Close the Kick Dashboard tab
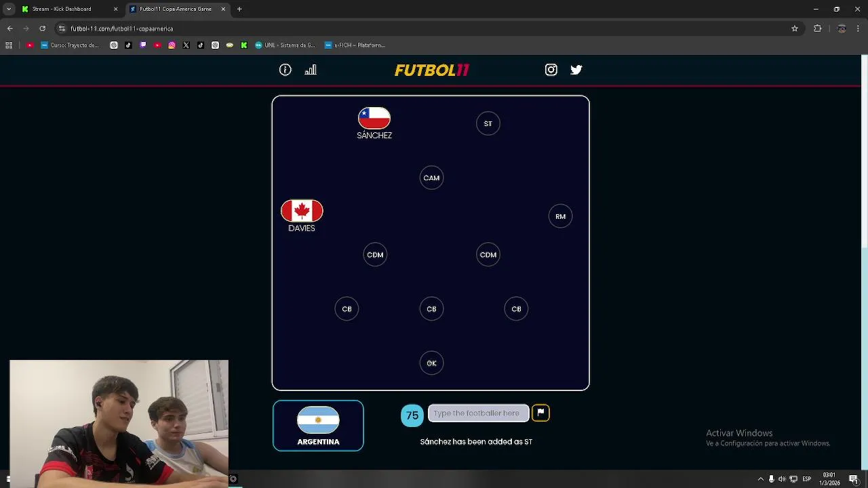This screenshot has width=868, height=488. pyautogui.click(x=115, y=9)
